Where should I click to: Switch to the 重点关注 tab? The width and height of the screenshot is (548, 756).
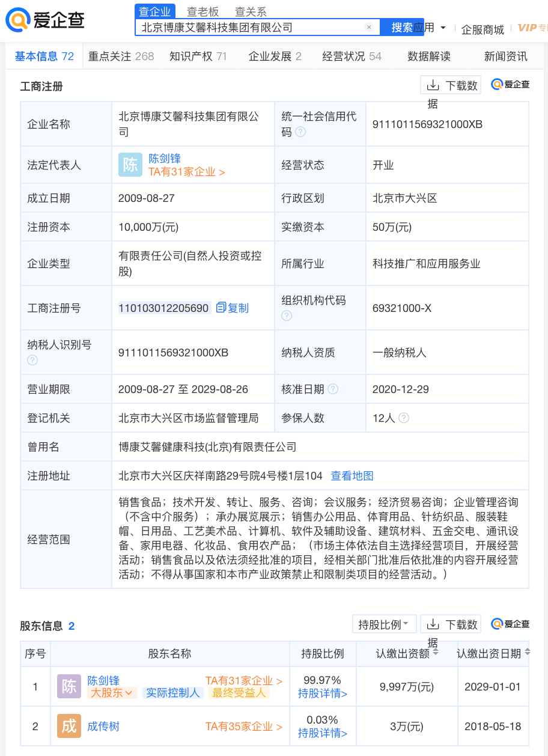coord(121,56)
